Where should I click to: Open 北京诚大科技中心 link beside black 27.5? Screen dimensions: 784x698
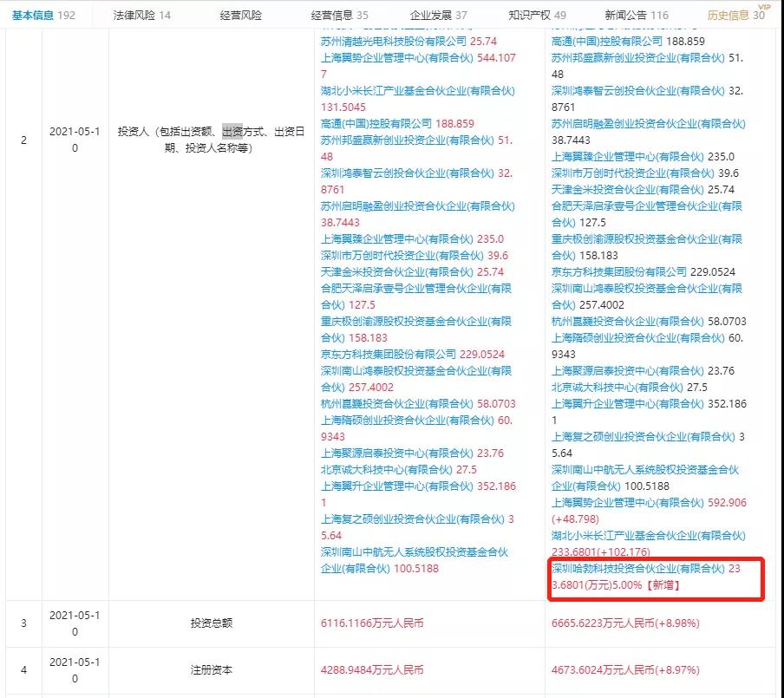pyautogui.click(x=617, y=387)
